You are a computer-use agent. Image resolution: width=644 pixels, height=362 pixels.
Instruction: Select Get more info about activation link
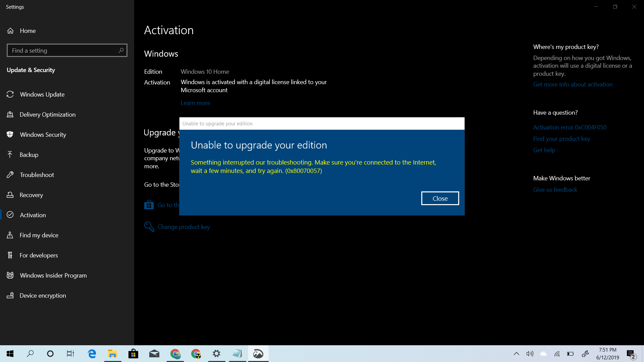(x=572, y=84)
